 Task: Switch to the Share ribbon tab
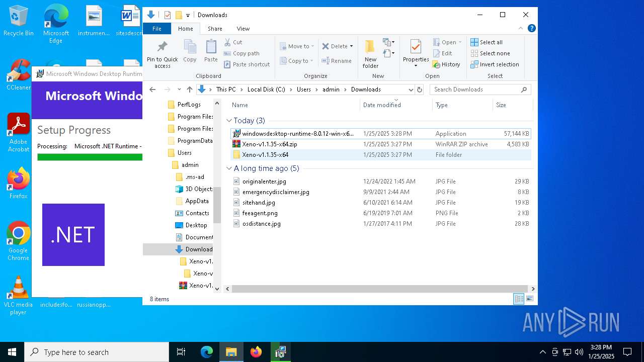215,29
